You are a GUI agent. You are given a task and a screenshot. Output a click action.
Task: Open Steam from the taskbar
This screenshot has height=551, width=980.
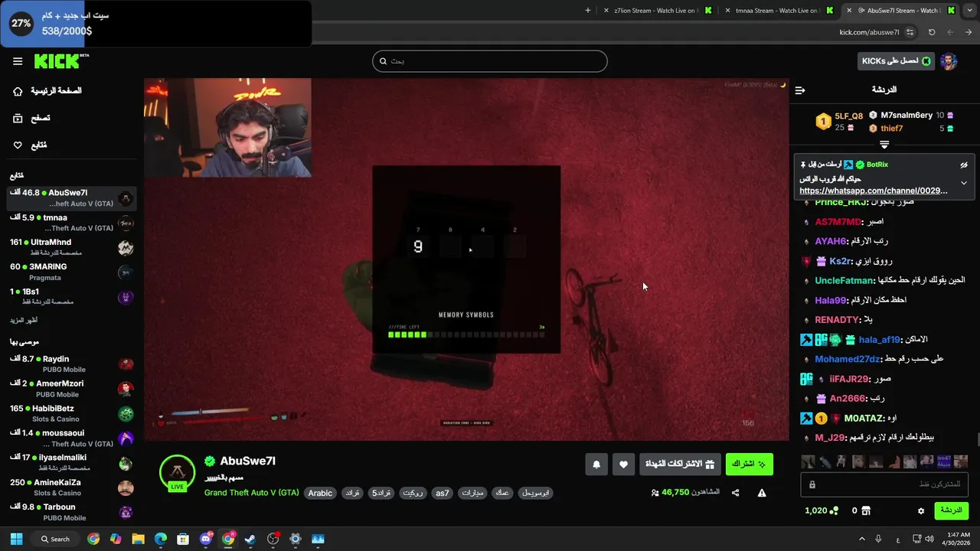tap(250, 539)
